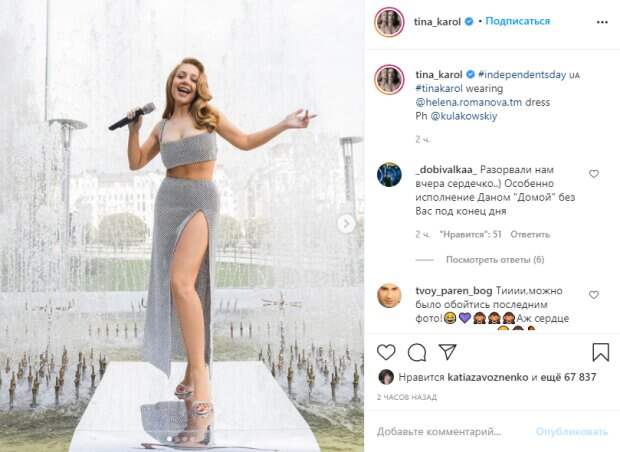Click "Ответить" under the first comment
Viewport: 620px width, 452px height.
tap(530, 234)
